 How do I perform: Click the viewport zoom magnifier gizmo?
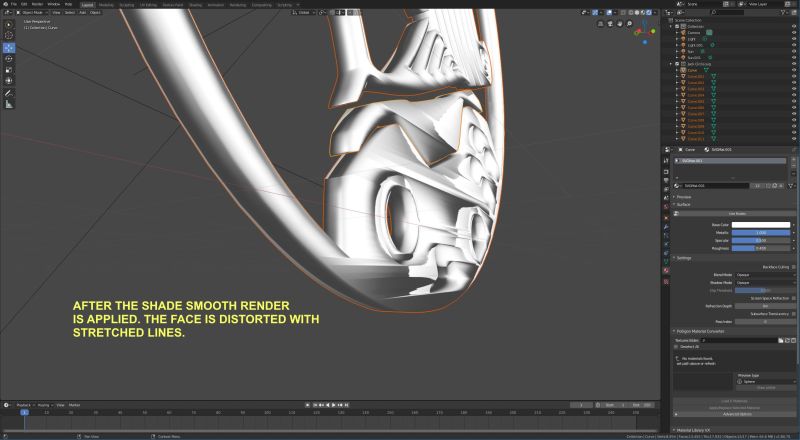[x=630, y=23]
